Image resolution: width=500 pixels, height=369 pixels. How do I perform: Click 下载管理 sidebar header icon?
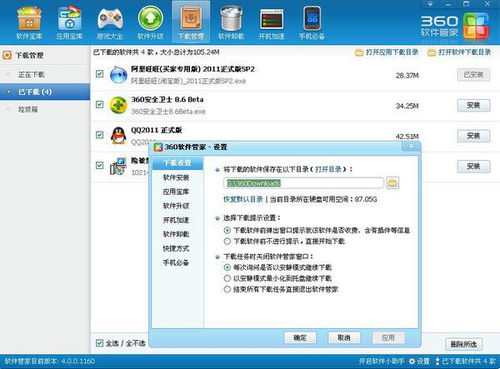pos(7,55)
